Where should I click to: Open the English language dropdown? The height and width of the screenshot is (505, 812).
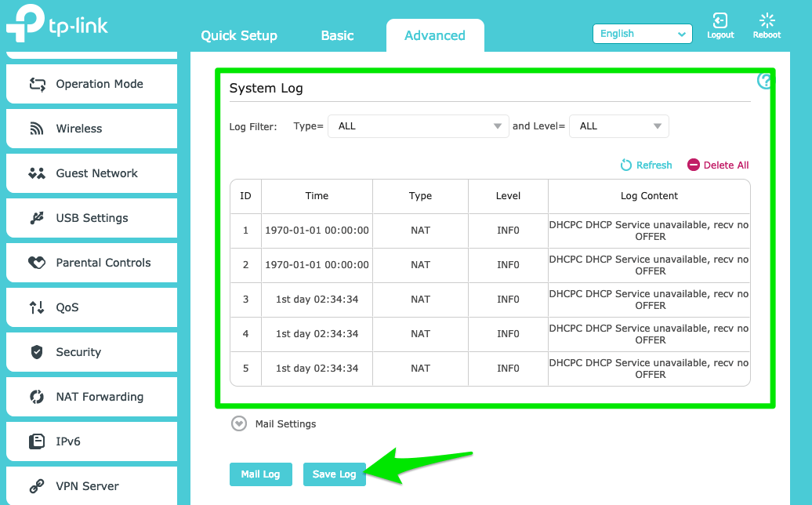point(642,34)
